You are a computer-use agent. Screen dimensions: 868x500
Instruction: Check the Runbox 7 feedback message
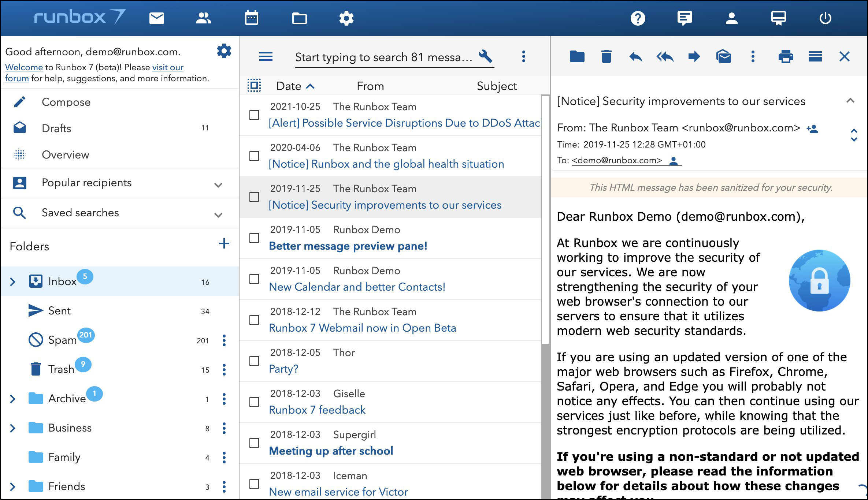[254, 402]
